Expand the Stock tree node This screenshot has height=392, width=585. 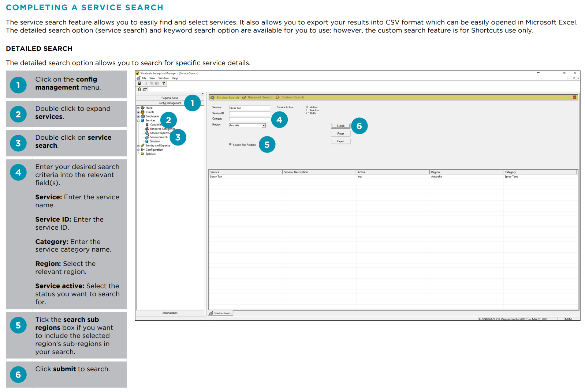pyautogui.click(x=138, y=108)
